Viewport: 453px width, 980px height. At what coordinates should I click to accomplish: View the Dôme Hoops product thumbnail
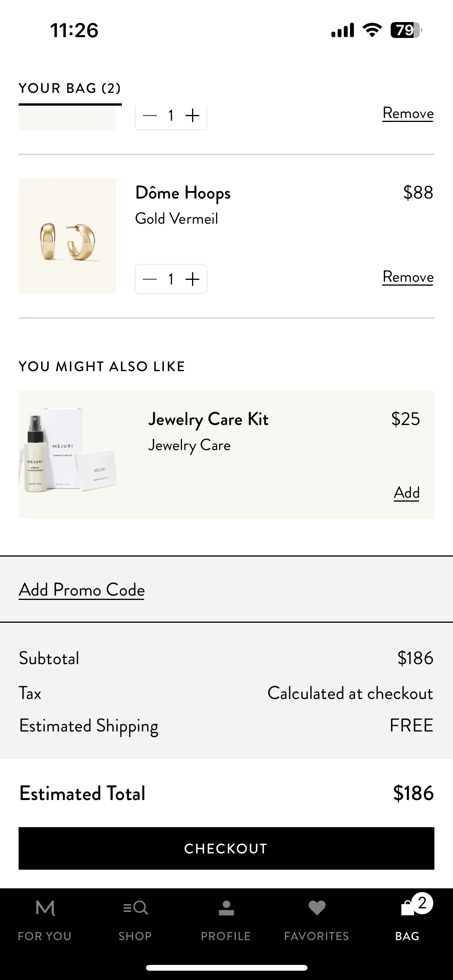click(67, 236)
